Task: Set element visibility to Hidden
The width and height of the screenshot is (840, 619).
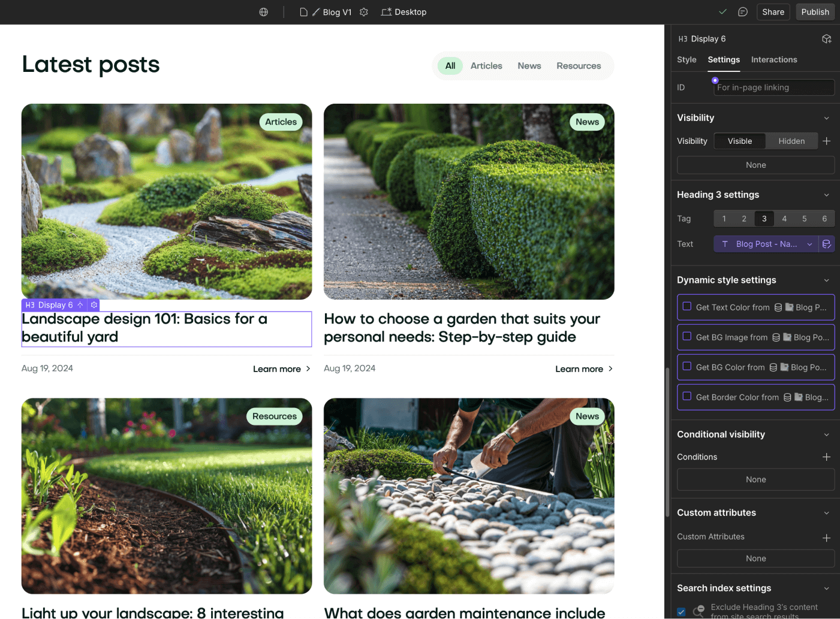Action: [x=791, y=141]
